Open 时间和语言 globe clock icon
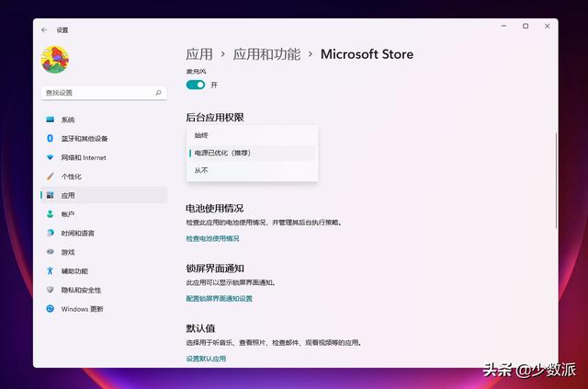Viewport: 588px width, 389px height. 50,233
